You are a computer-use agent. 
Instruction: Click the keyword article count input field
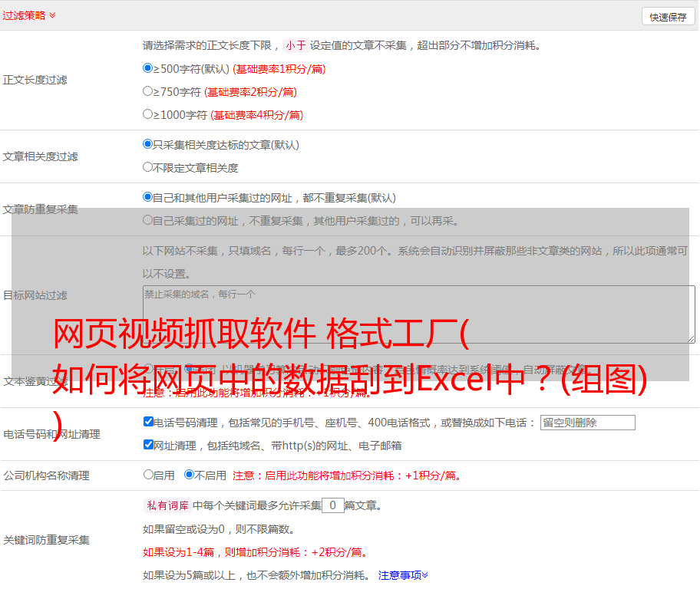click(332, 505)
